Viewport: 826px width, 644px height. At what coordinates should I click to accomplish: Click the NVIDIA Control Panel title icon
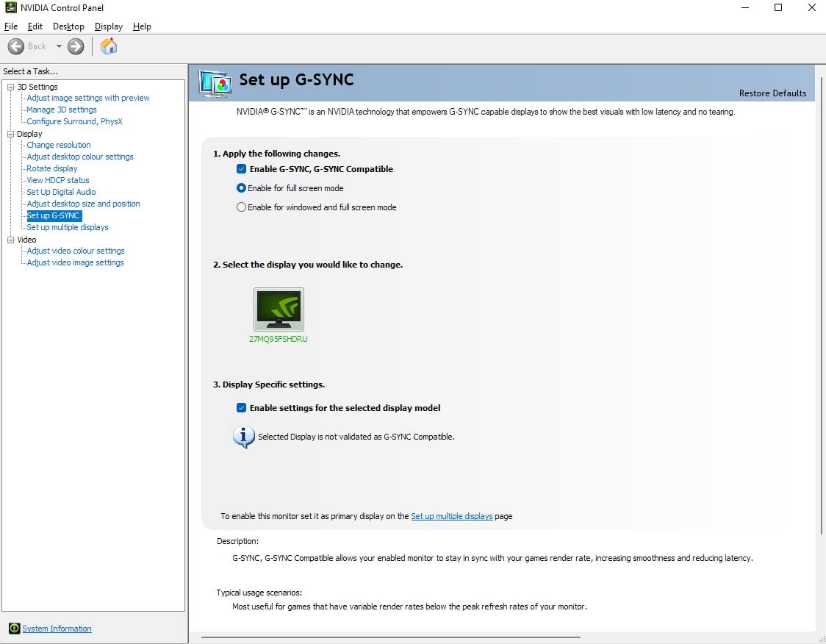(10, 7)
